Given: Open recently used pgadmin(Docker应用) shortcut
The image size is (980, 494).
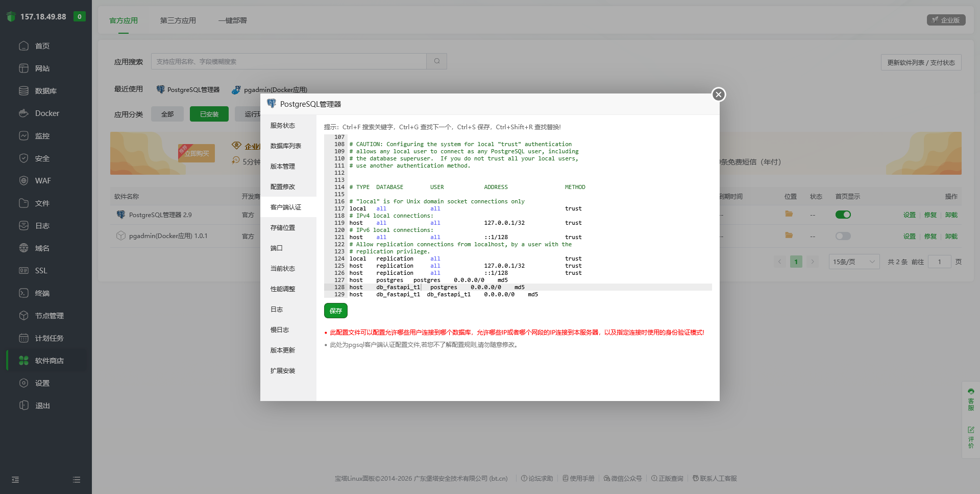Looking at the screenshot, I should [269, 90].
